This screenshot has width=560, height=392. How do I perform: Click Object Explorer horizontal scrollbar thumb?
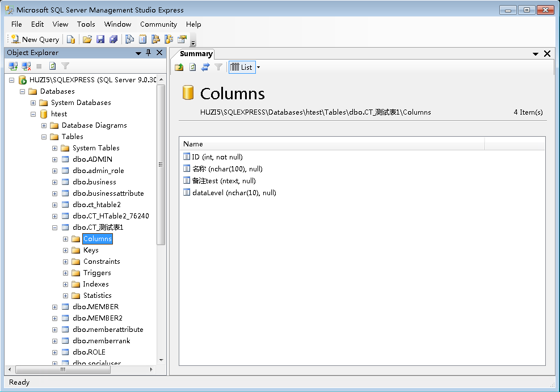pos(63,369)
